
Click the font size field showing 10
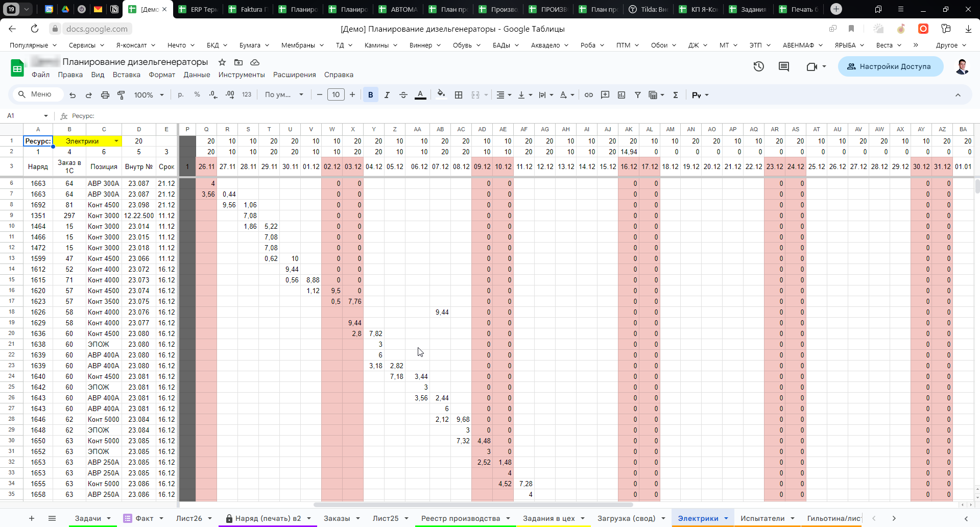pyautogui.click(x=336, y=95)
